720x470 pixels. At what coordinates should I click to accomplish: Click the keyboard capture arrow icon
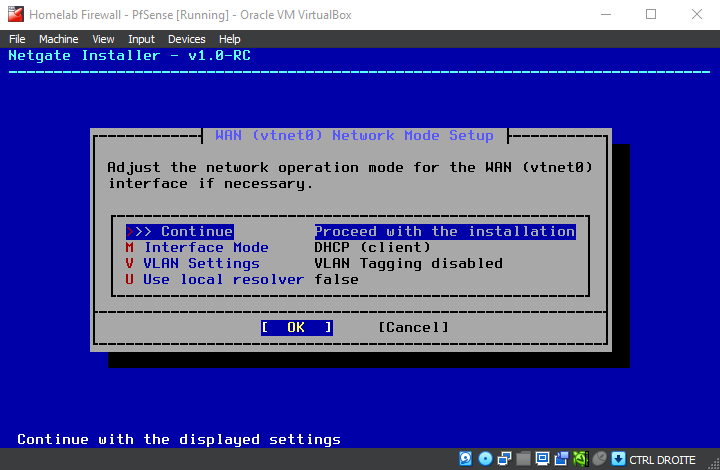pyautogui.click(x=619, y=459)
